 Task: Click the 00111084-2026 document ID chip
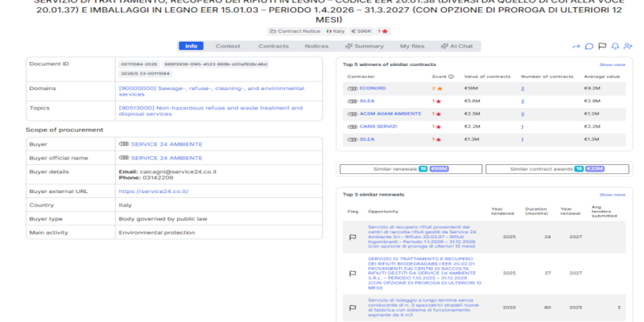click(138, 64)
